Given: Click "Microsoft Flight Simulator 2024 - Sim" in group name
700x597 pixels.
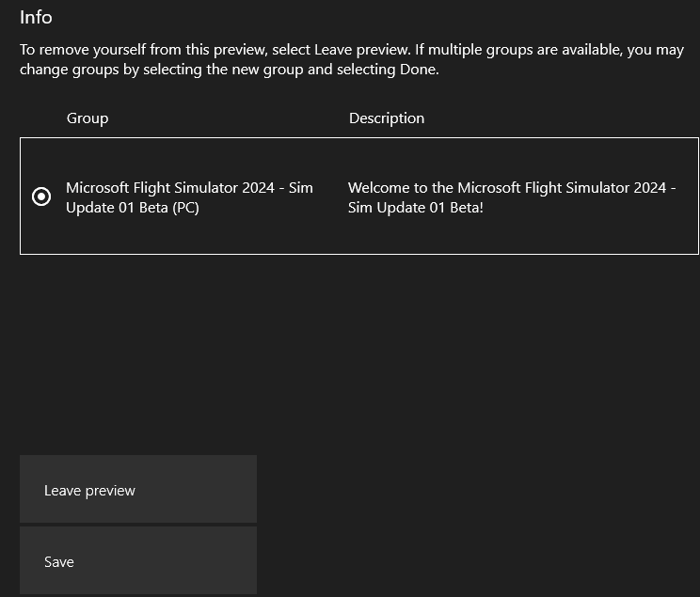Looking at the screenshot, I should click(x=189, y=187).
